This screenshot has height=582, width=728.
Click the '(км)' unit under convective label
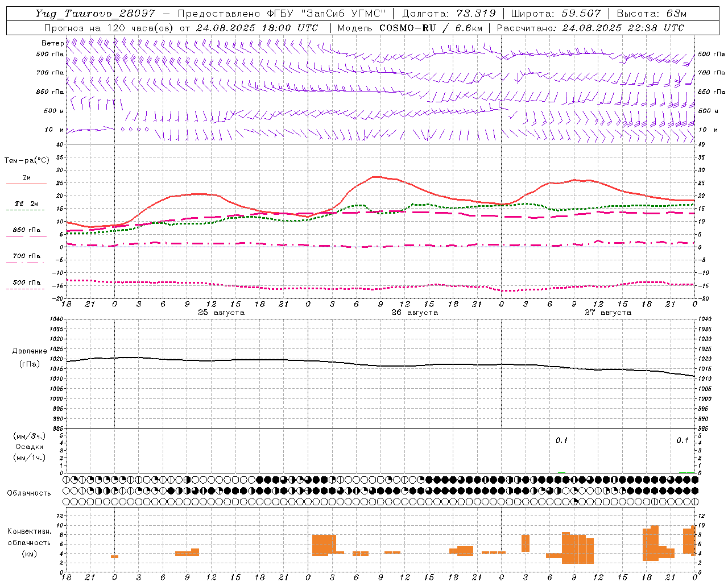tap(30, 554)
